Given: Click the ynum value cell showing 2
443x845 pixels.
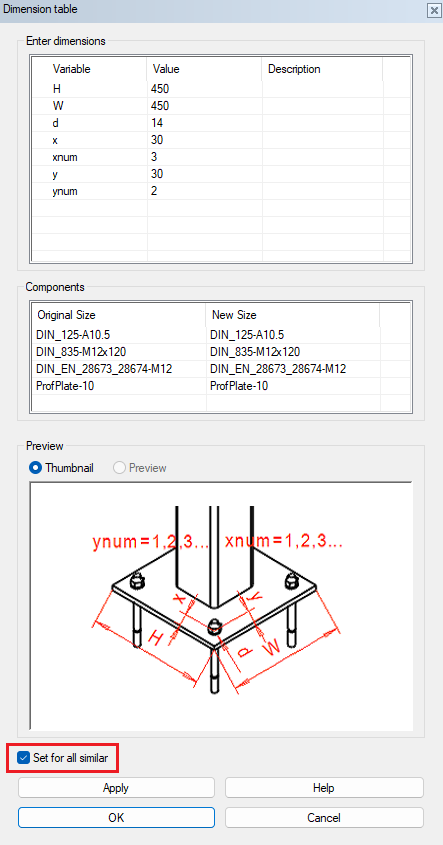Looking at the screenshot, I should pyautogui.click(x=205, y=191).
